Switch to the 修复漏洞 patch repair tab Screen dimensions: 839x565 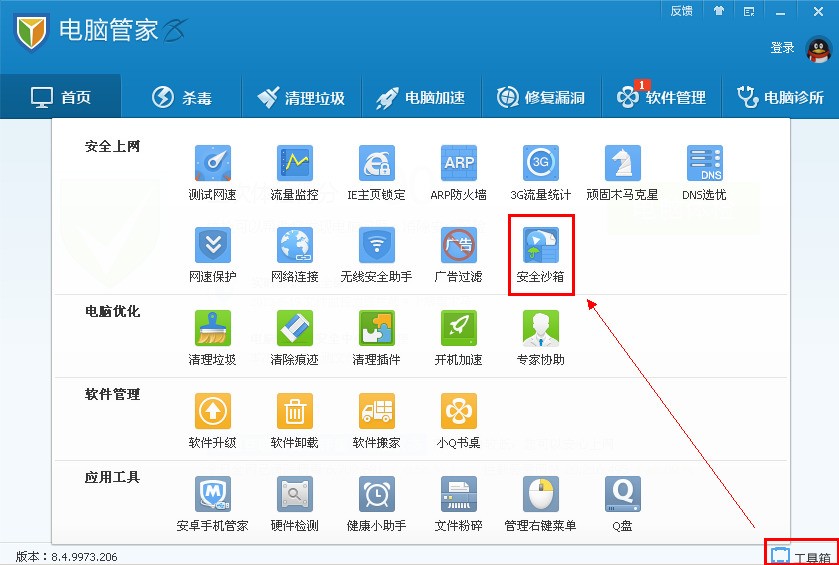coord(541,97)
